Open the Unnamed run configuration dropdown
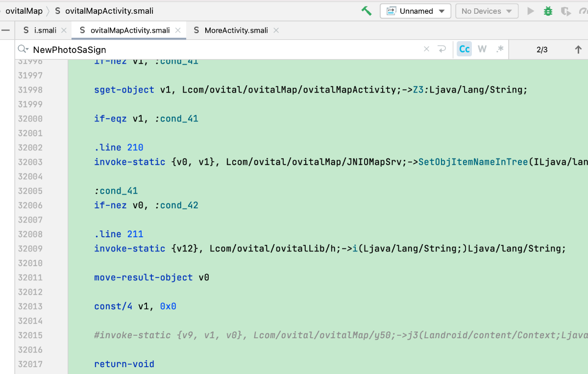 click(416, 11)
